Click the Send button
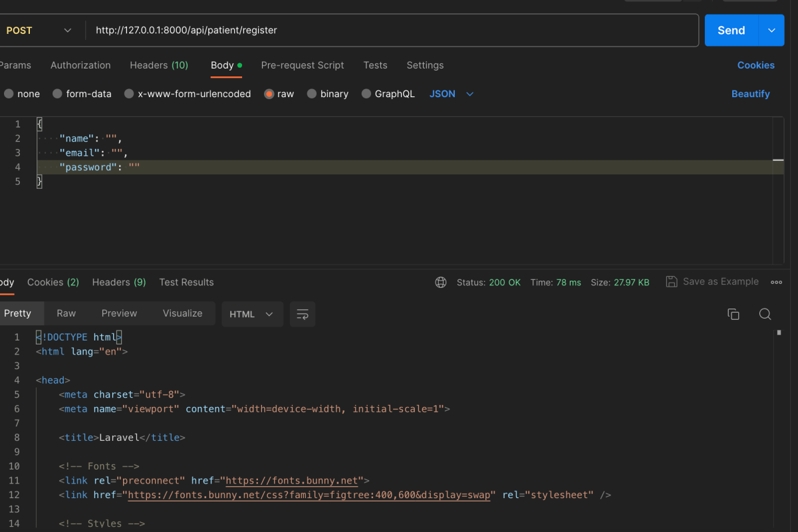Screen dimensions: 798x532 pyautogui.click(x=731, y=30)
